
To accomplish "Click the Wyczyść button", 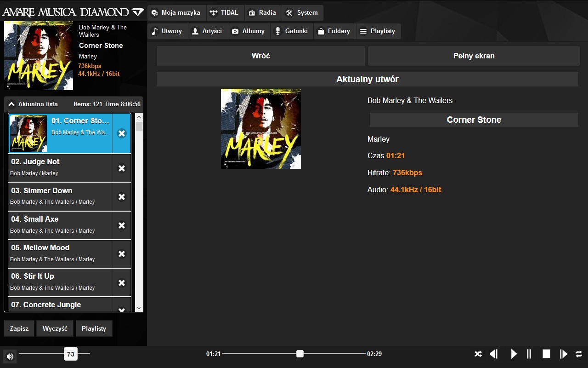I will click(x=55, y=328).
